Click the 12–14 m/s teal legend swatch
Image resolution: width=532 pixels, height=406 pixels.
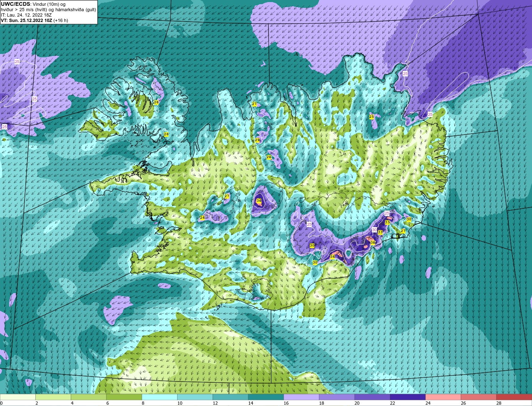(x=230, y=397)
